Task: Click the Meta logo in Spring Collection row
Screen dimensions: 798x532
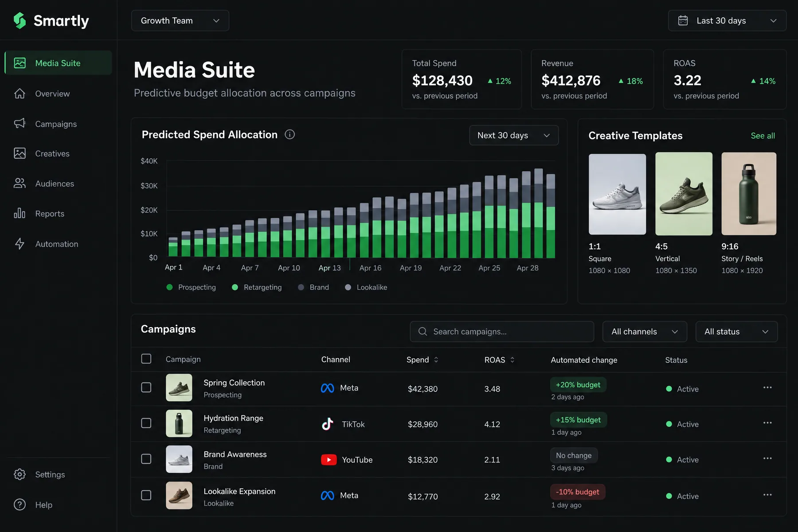Action: pos(327,388)
